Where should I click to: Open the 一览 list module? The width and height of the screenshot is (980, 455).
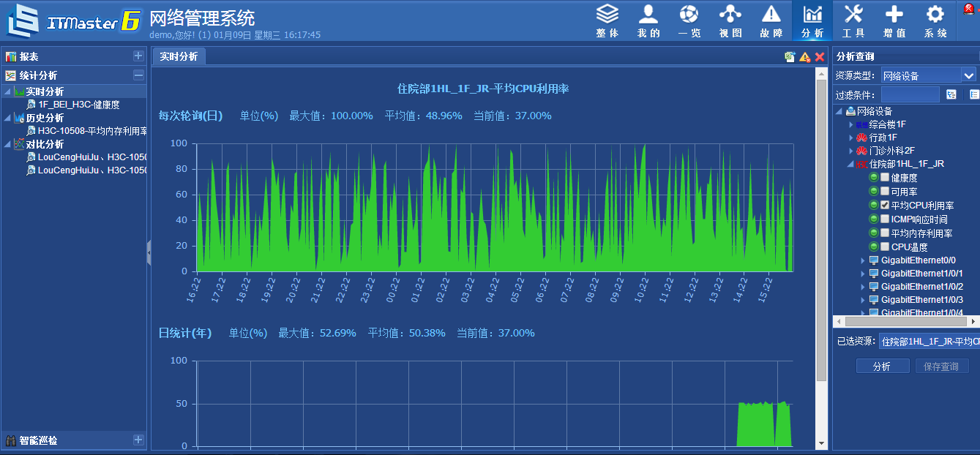[x=689, y=20]
